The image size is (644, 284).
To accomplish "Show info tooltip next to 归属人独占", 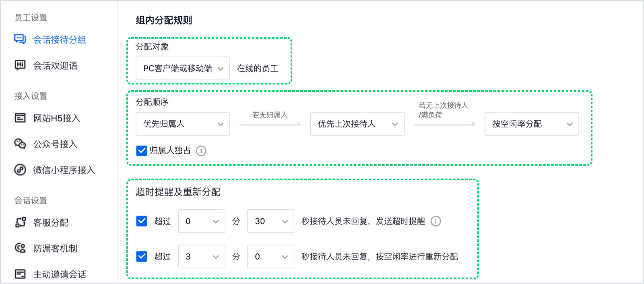I will point(201,151).
